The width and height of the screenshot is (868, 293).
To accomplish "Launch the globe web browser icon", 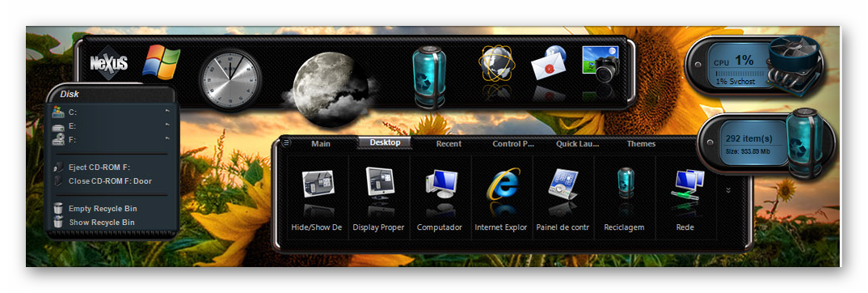I will [496, 64].
